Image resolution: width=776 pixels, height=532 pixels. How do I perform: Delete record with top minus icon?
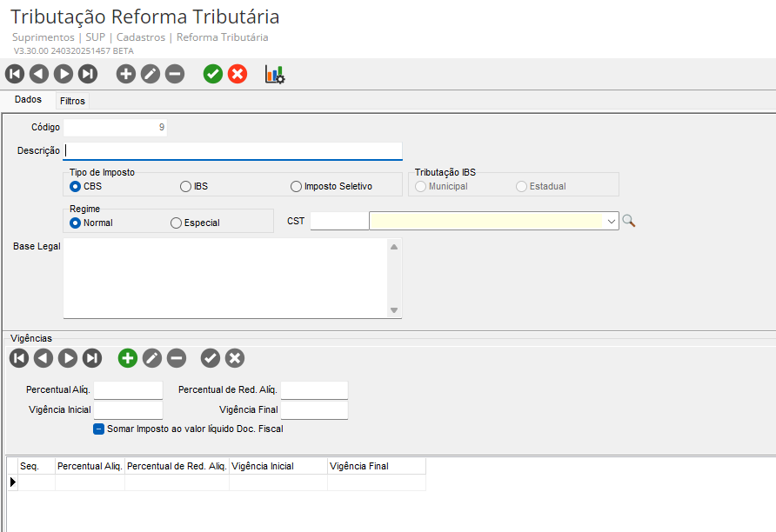pyautogui.click(x=175, y=75)
